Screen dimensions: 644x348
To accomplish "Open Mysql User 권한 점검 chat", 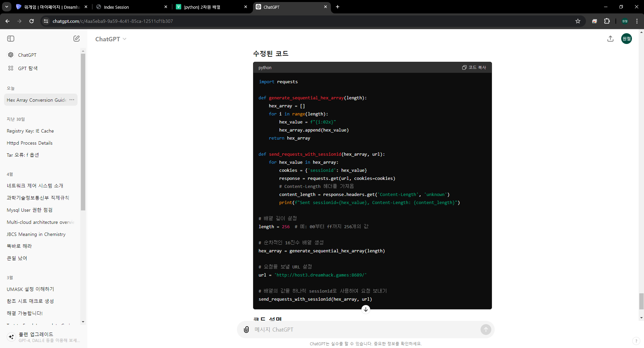I will [30, 210].
